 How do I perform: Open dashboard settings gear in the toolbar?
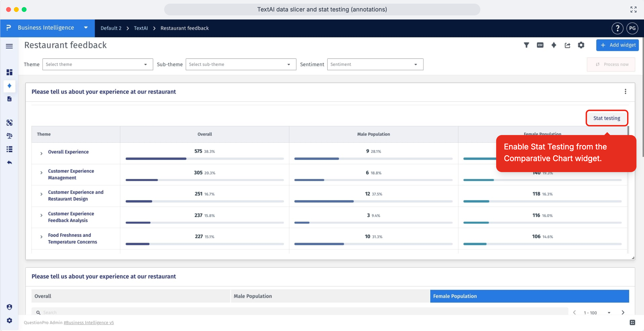click(581, 45)
